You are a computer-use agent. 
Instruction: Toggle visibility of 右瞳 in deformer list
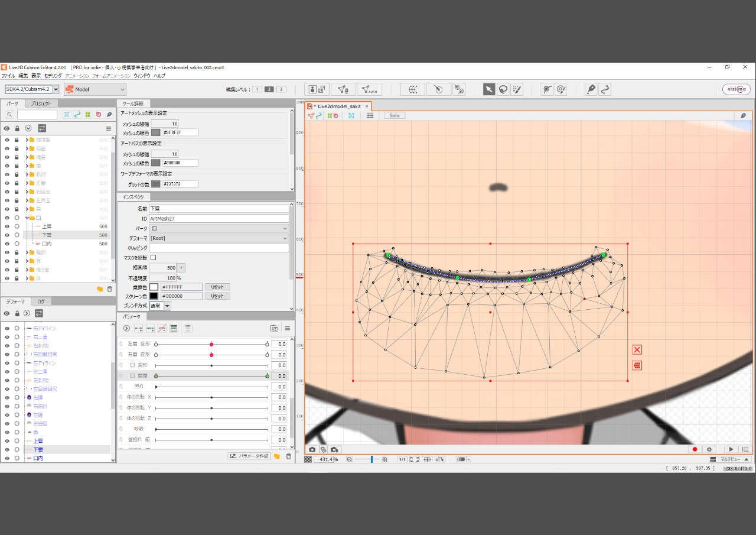[x=7, y=398]
